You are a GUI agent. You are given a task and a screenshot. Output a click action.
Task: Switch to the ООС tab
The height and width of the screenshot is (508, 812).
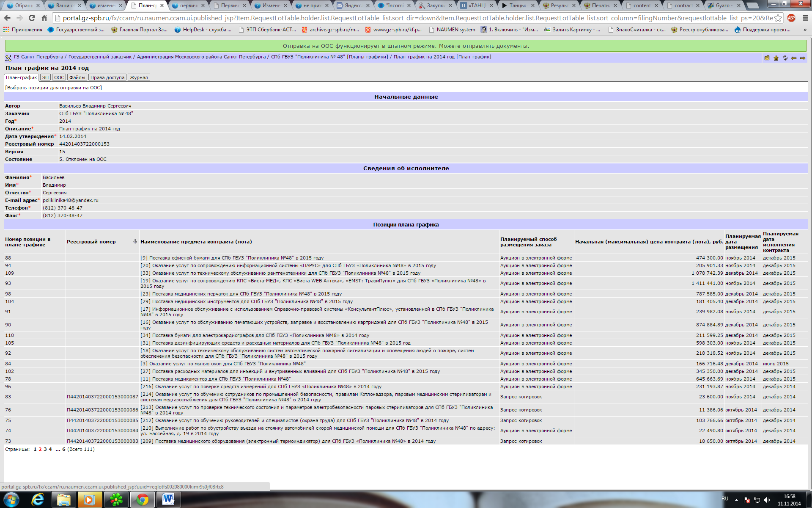point(59,77)
